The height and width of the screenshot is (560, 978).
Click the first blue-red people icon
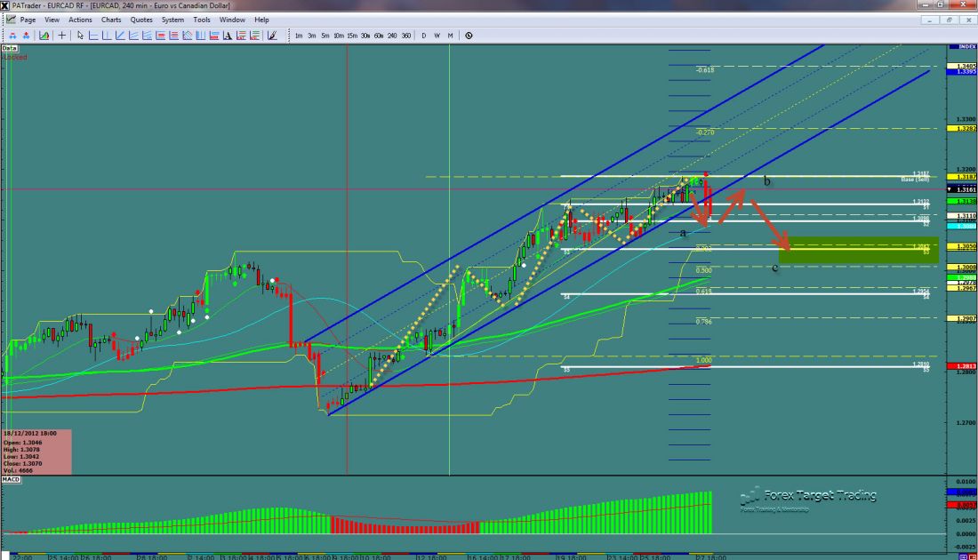13,36
